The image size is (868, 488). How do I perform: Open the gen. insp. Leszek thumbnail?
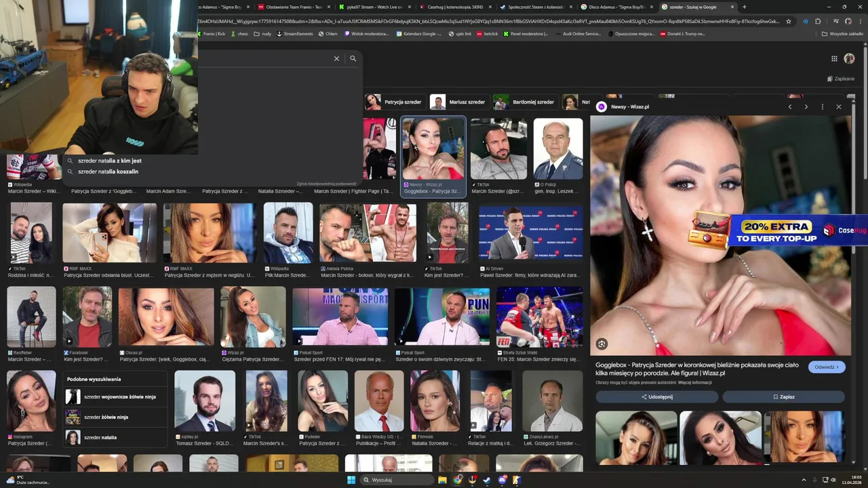click(558, 149)
